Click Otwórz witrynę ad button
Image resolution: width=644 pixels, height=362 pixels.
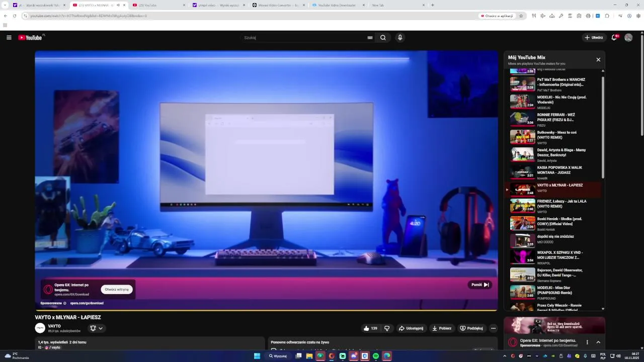click(117, 290)
